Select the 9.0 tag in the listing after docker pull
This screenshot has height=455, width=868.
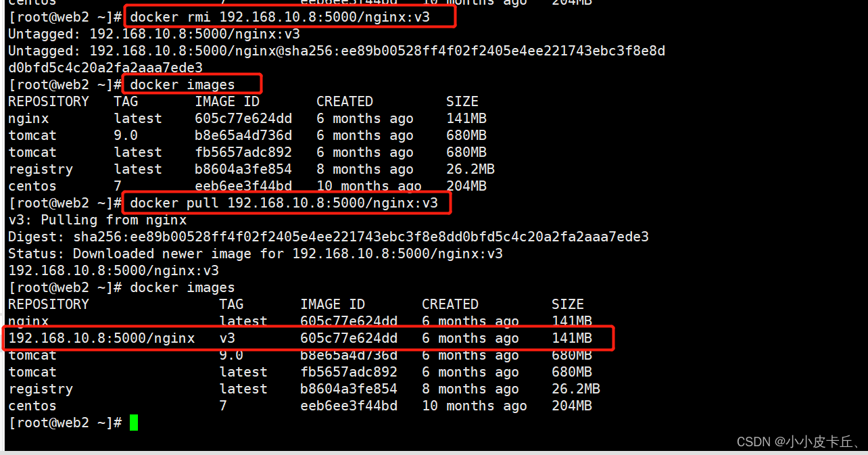(x=231, y=355)
